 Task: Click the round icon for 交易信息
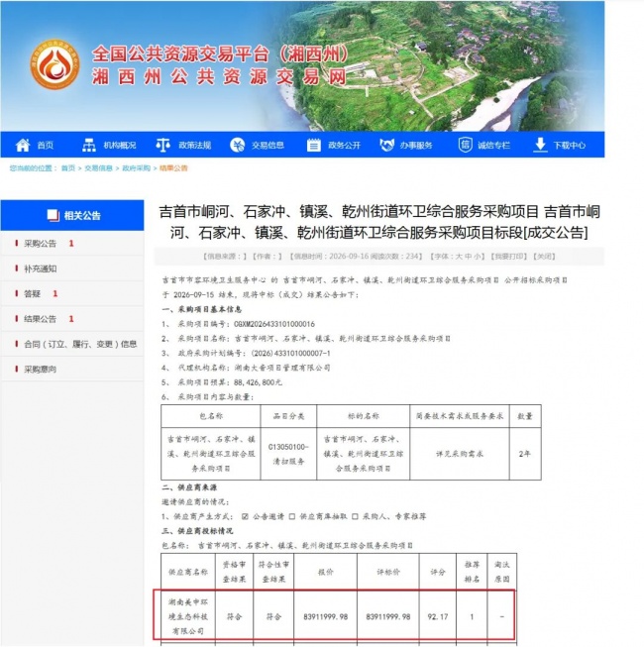click(x=237, y=145)
